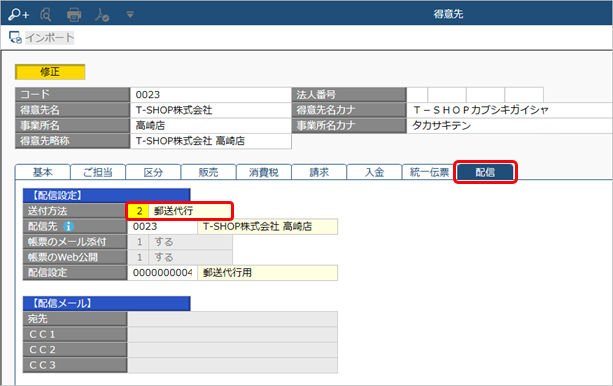Expand the toolbar dropdown arrow

pyautogui.click(x=130, y=15)
